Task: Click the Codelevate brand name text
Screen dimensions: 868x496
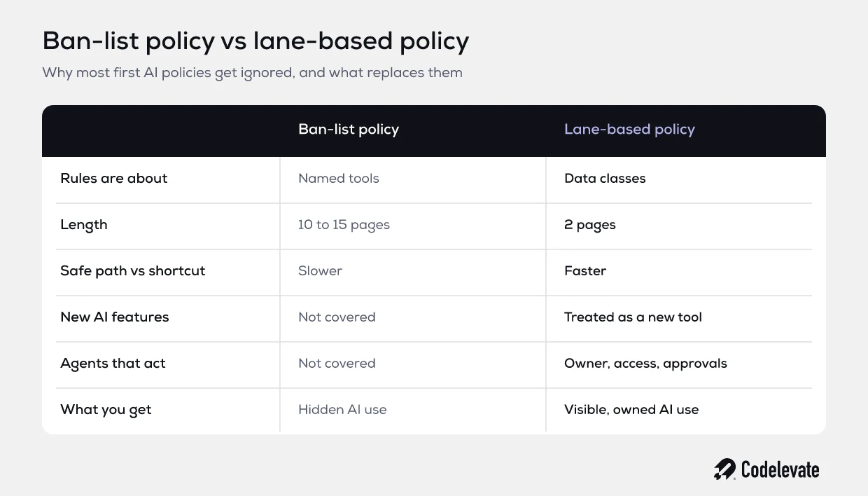Action: (780, 469)
